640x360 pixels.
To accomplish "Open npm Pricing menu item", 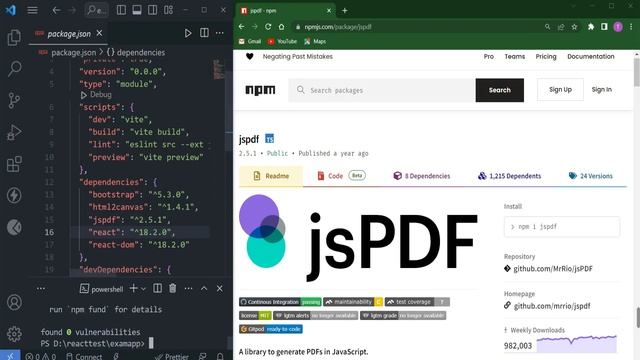I will tap(546, 57).
